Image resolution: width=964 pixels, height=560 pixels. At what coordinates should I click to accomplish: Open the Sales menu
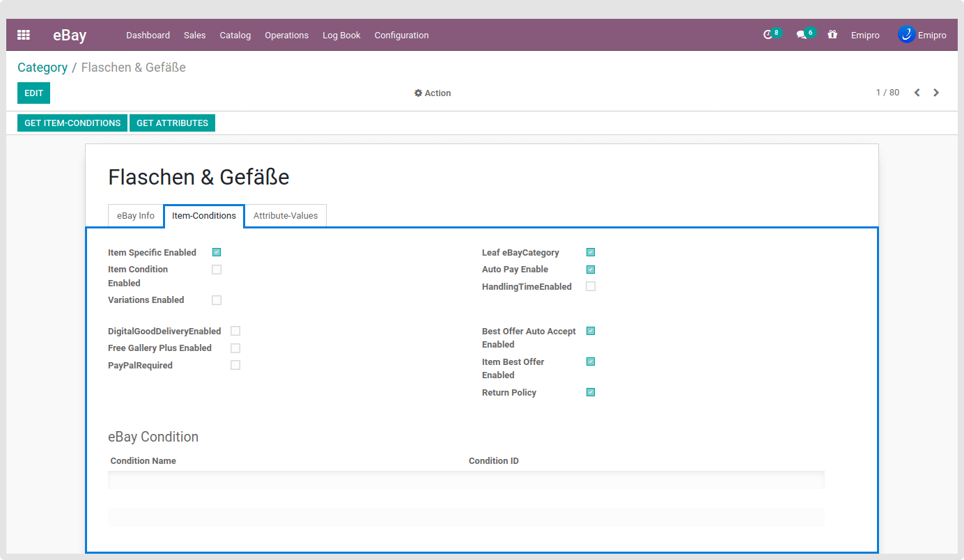pos(195,35)
